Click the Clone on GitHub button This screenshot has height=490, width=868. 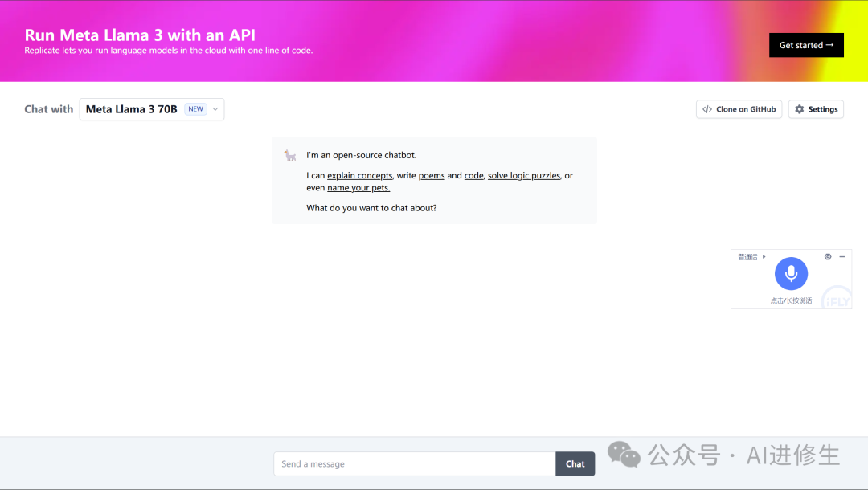click(739, 109)
